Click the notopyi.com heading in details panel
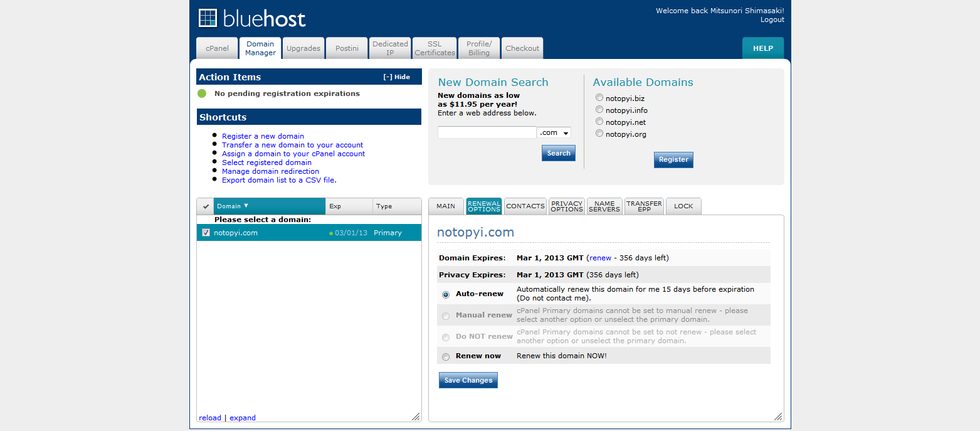The image size is (980, 431). pyautogui.click(x=475, y=232)
